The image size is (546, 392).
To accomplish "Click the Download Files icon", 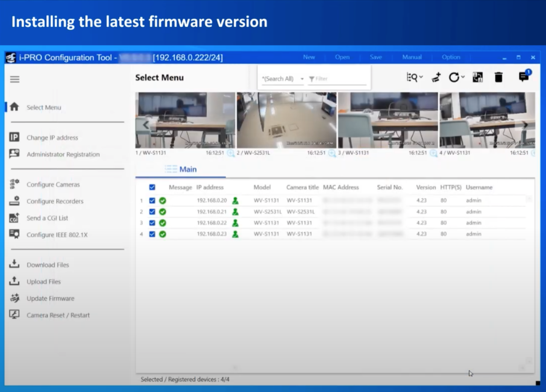I will click(x=15, y=264).
